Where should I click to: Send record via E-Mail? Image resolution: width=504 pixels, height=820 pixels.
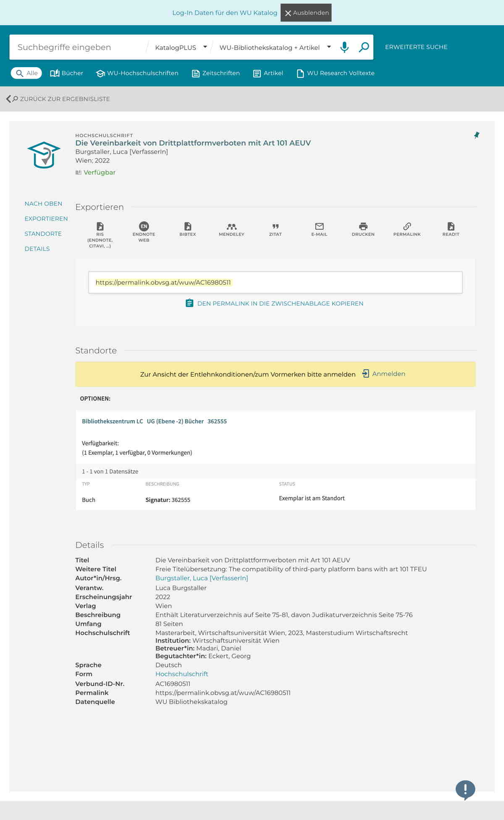319,229
